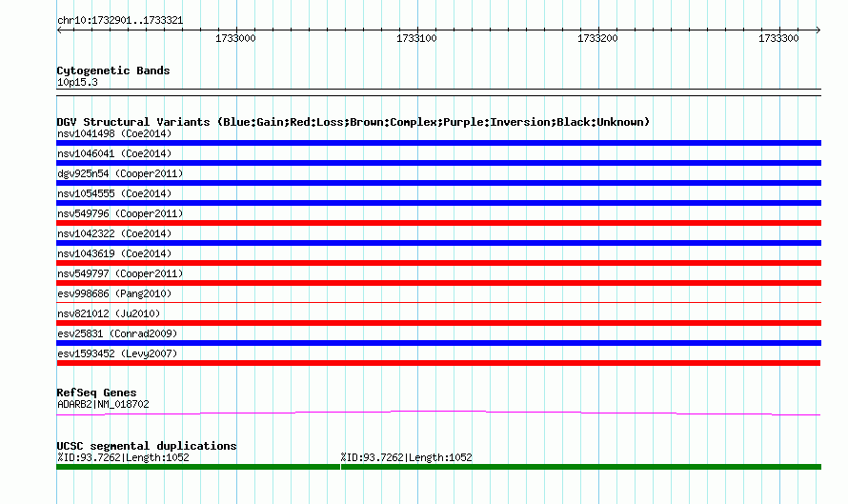Click the esv998686 (Pang2010) label
The height and width of the screenshot is (504, 848).
pyautogui.click(x=114, y=293)
